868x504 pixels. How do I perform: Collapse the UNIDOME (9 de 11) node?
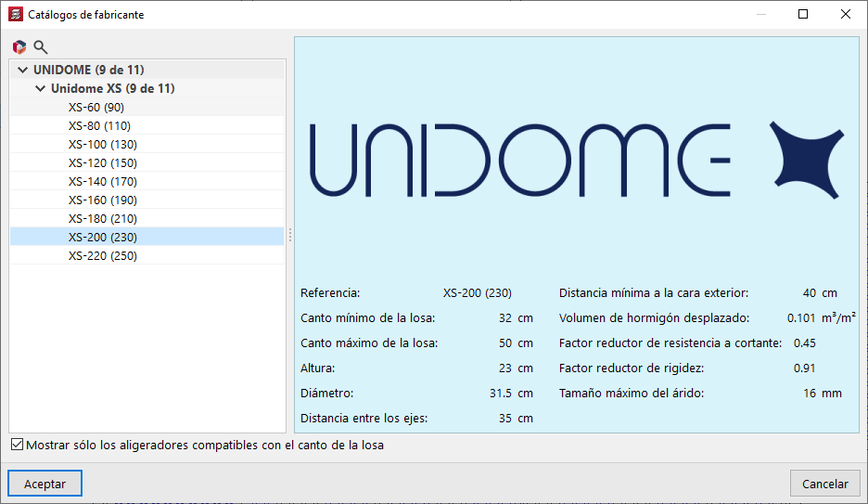coord(22,70)
